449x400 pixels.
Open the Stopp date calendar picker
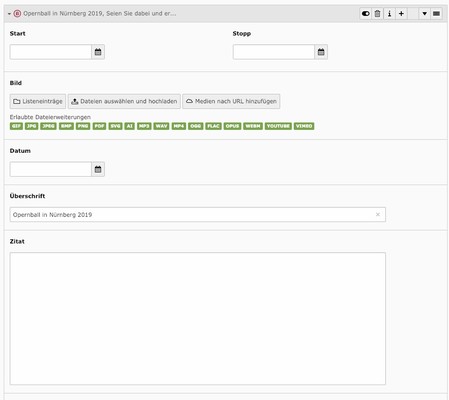click(x=321, y=52)
